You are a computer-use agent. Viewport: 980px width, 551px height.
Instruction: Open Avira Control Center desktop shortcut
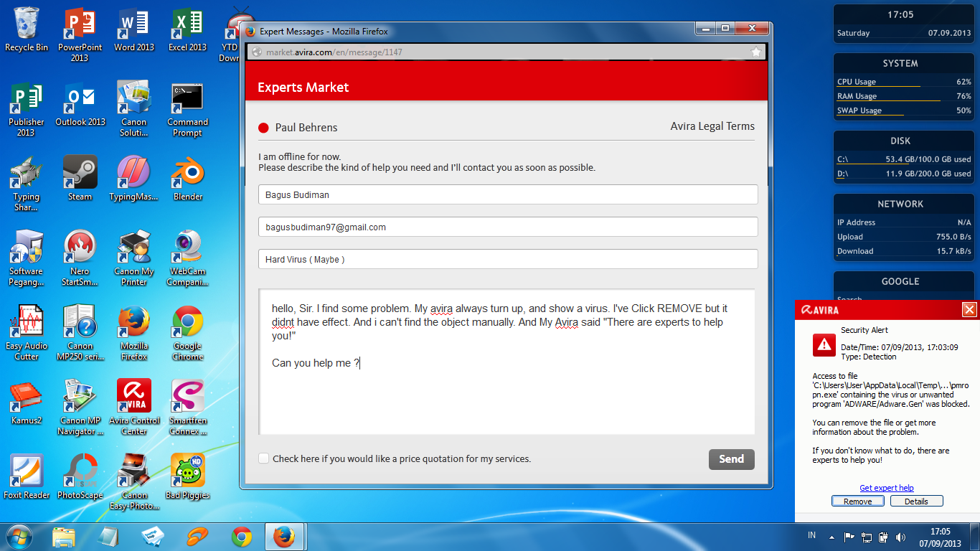click(134, 408)
